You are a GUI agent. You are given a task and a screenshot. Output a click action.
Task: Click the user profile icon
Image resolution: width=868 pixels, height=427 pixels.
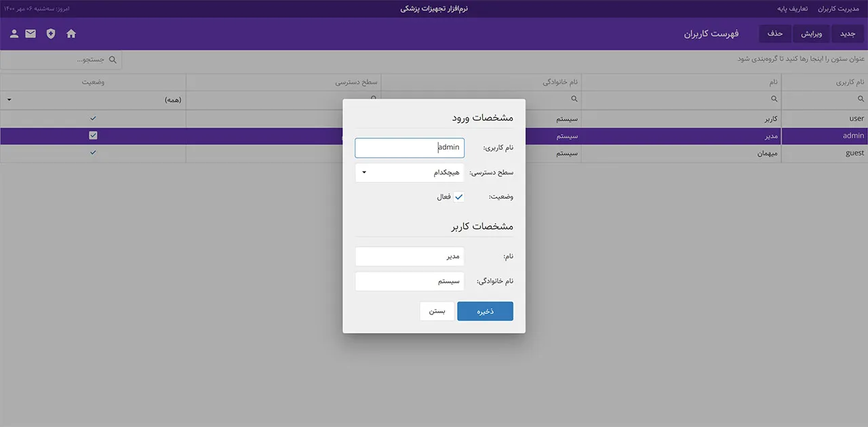[14, 33]
